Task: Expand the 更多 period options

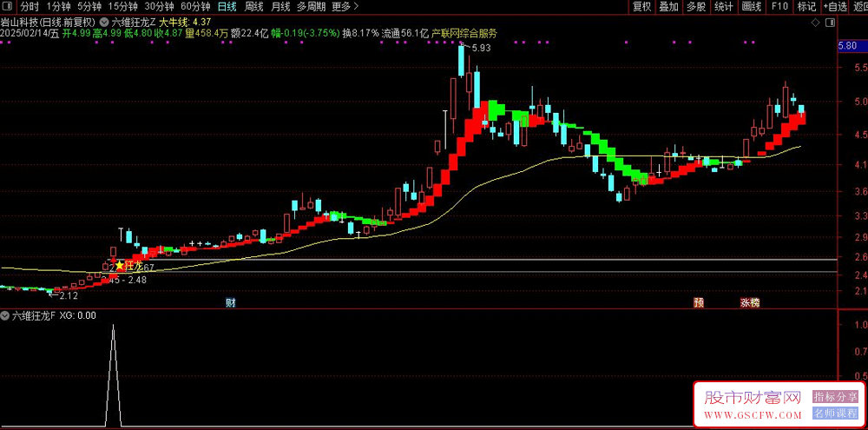Action: click(345, 7)
